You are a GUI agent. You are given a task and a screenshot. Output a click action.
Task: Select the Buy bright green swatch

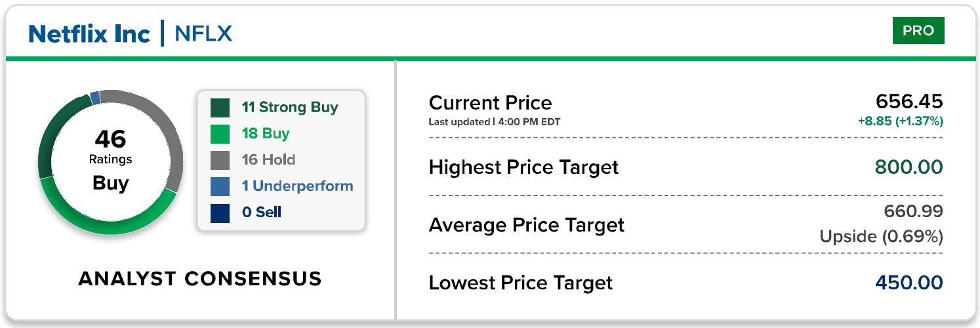(220, 134)
